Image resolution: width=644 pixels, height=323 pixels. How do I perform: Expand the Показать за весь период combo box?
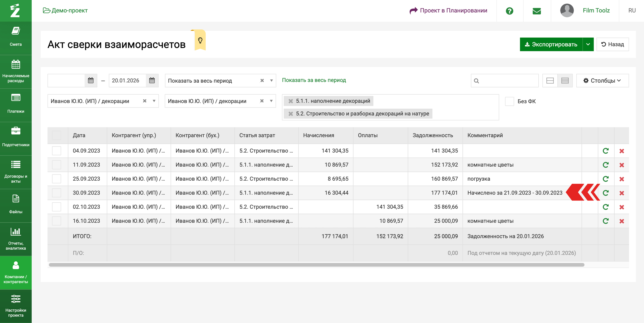271,81
